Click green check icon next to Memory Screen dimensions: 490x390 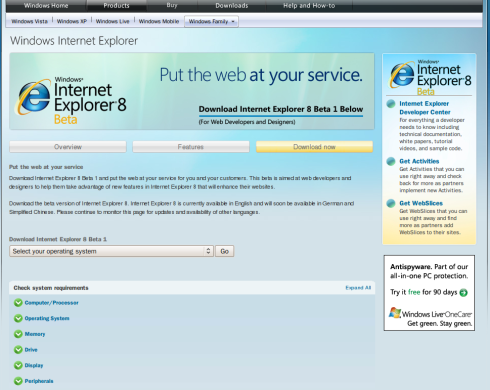pos(18,334)
